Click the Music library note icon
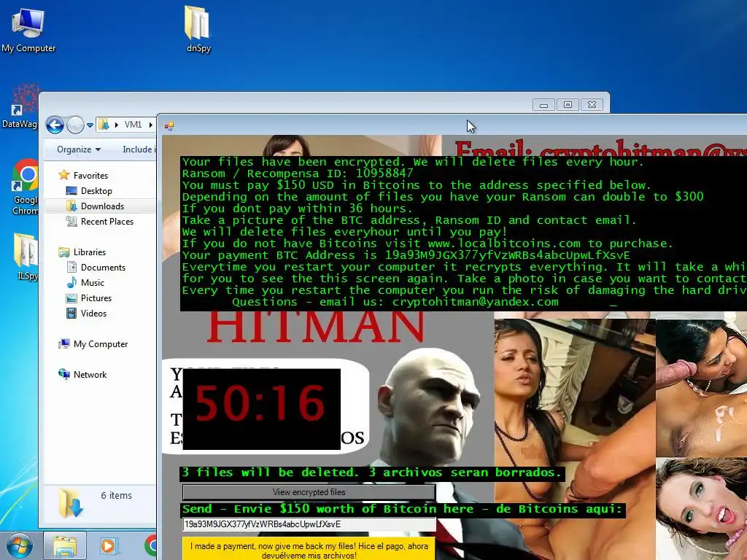 (x=71, y=282)
